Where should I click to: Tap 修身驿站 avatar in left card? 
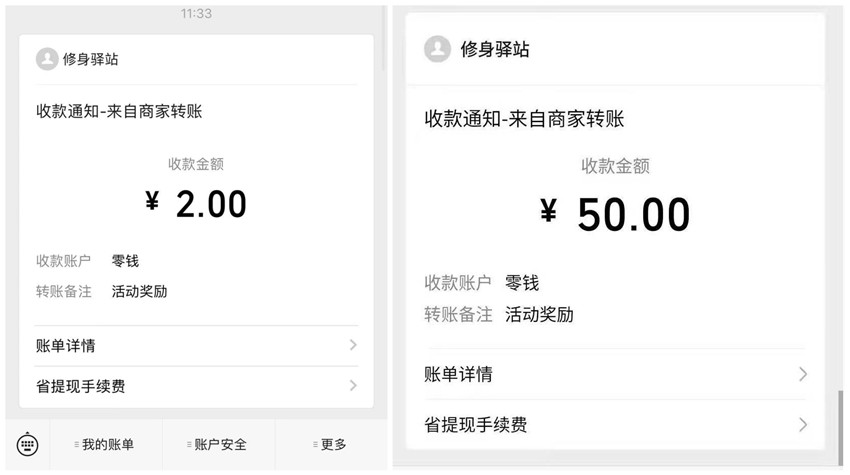coord(47,59)
